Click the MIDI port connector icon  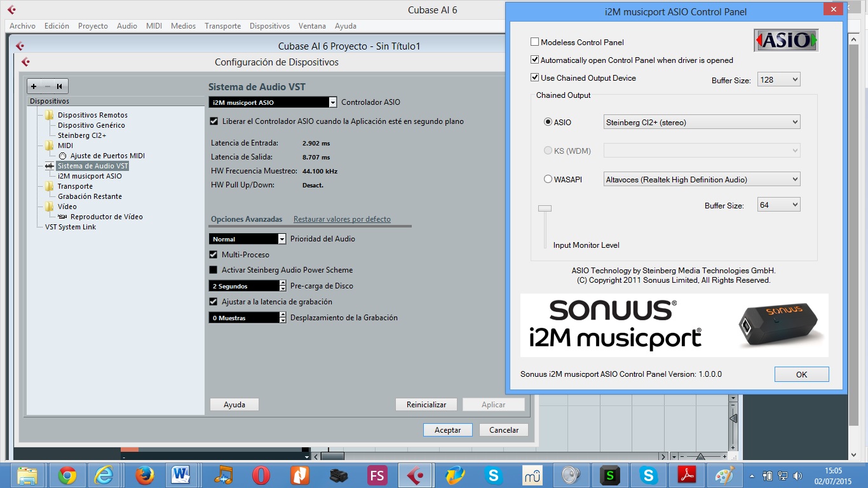point(62,156)
